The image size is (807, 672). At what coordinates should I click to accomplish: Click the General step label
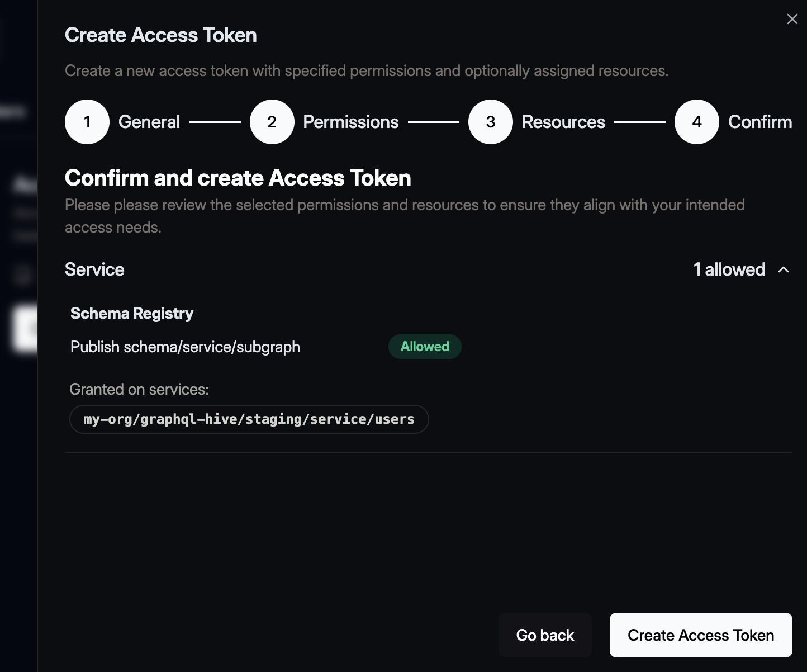[149, 121]
